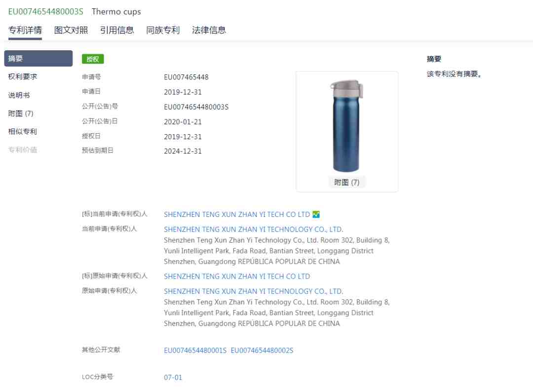
Task: Click the green 授权 status badge
Action: (93, 59)
